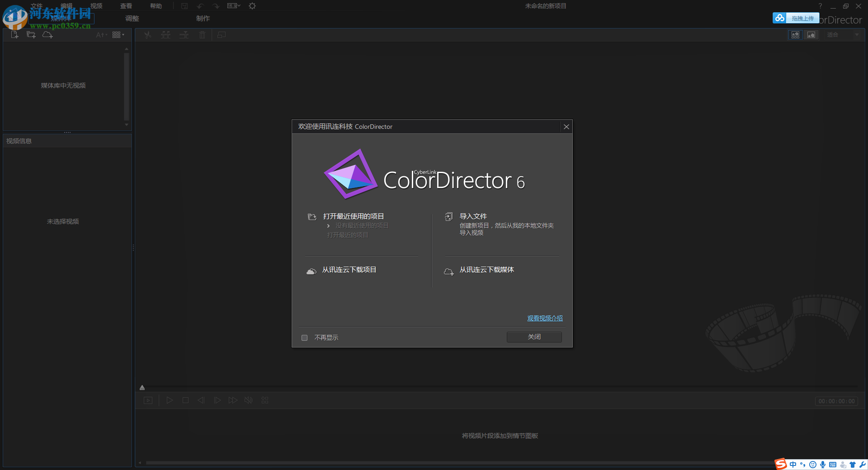
Task: Click the 拖拽上传 cloud upload button
Action: pos(796,18)
